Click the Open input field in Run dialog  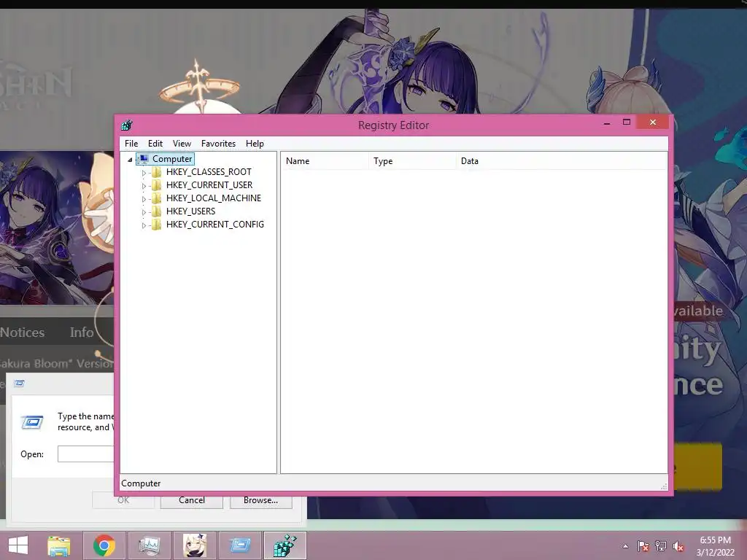coord(86,454)
